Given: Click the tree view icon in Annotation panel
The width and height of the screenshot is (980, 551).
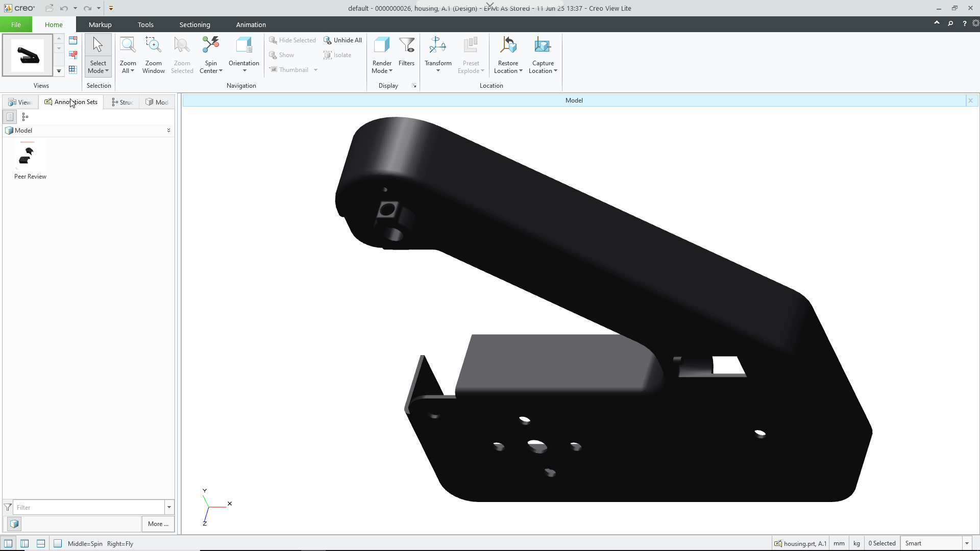Looking at the screenshot, I should (25, 117).
